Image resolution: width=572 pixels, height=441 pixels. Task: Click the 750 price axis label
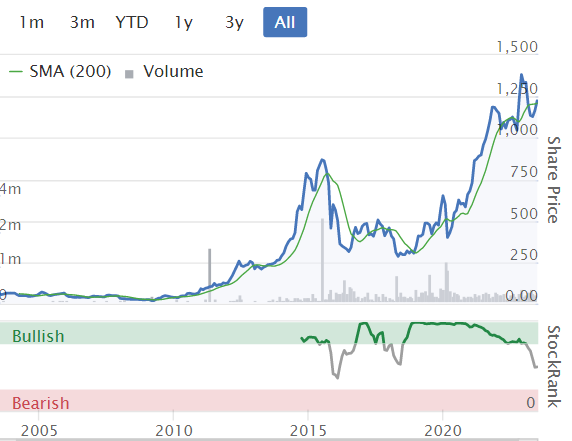tap(524, 172)
